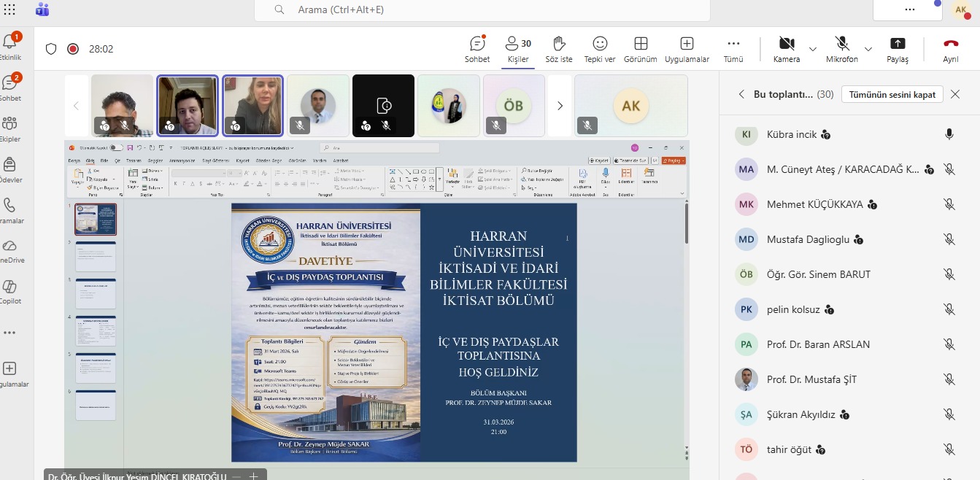980x480 pixels.
Task: Open Copilot from the left sidebar
Action: [11, 290]
